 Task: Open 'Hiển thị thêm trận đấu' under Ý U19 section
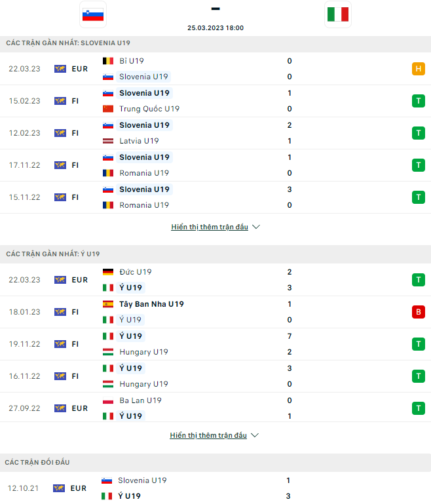[x=208, y=435]
